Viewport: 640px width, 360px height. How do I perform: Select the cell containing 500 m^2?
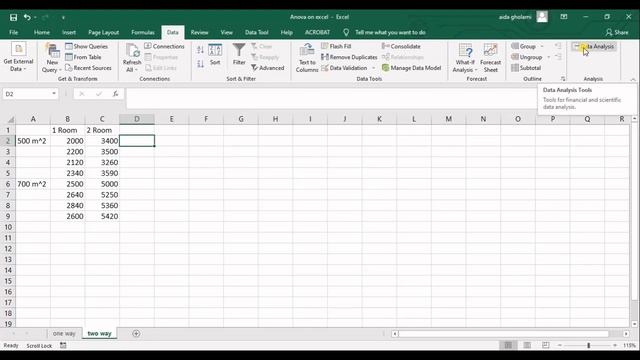33,141
